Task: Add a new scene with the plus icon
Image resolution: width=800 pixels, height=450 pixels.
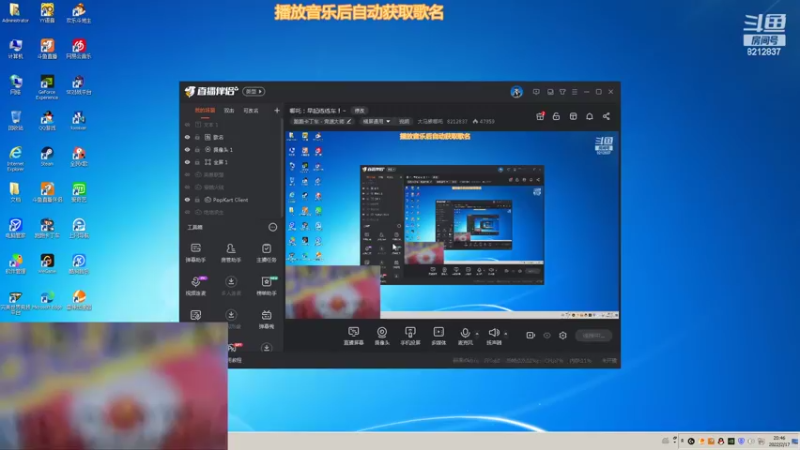Action: [277, 110]
